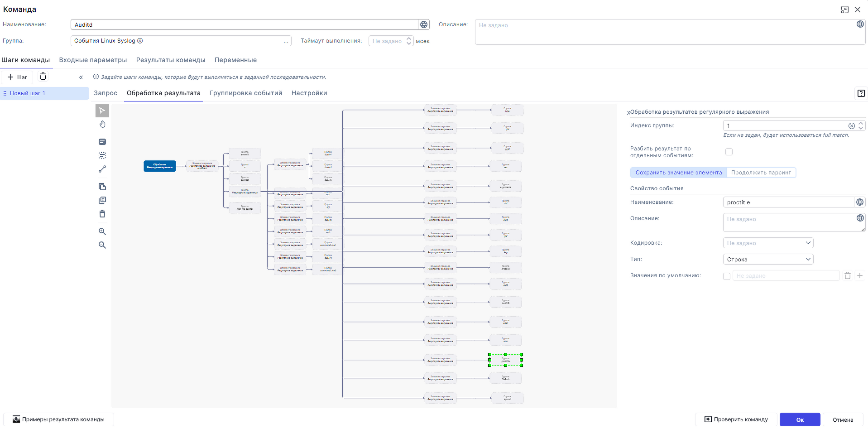Open the 'Кодировка' dropdown

[768, 243]
